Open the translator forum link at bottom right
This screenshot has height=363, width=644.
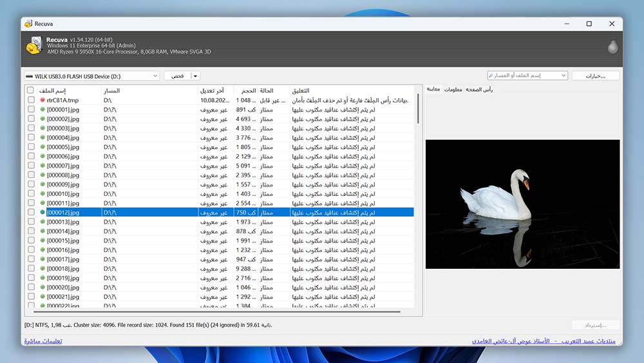544,341
